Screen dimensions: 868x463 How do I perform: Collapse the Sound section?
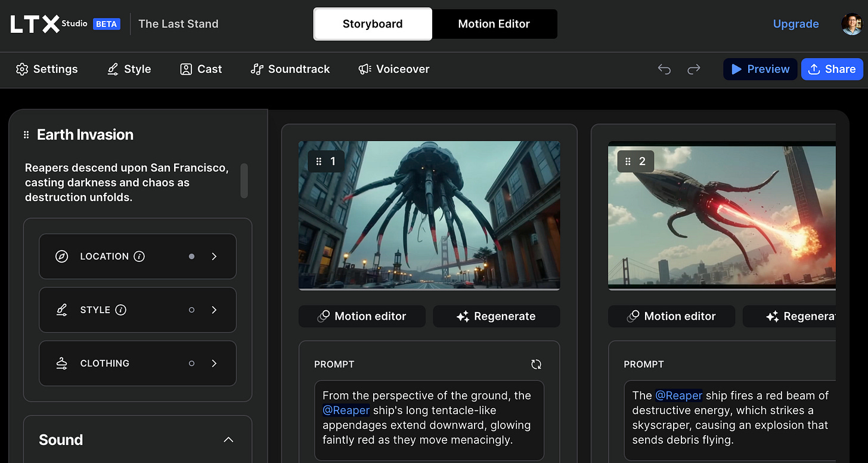[228, 439]
